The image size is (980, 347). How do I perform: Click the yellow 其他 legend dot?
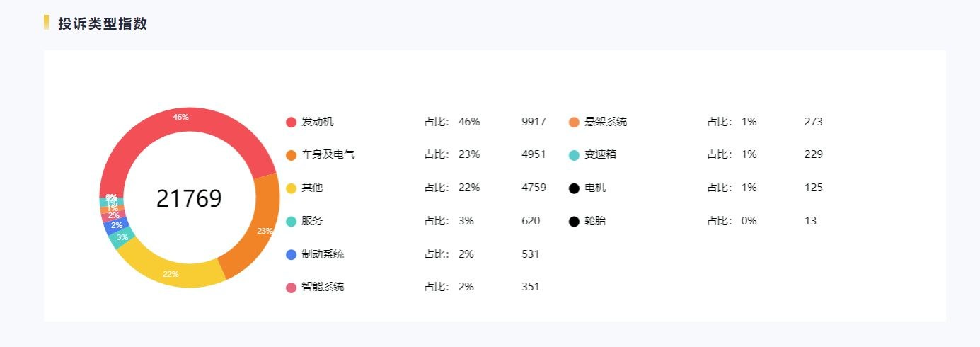291,188
